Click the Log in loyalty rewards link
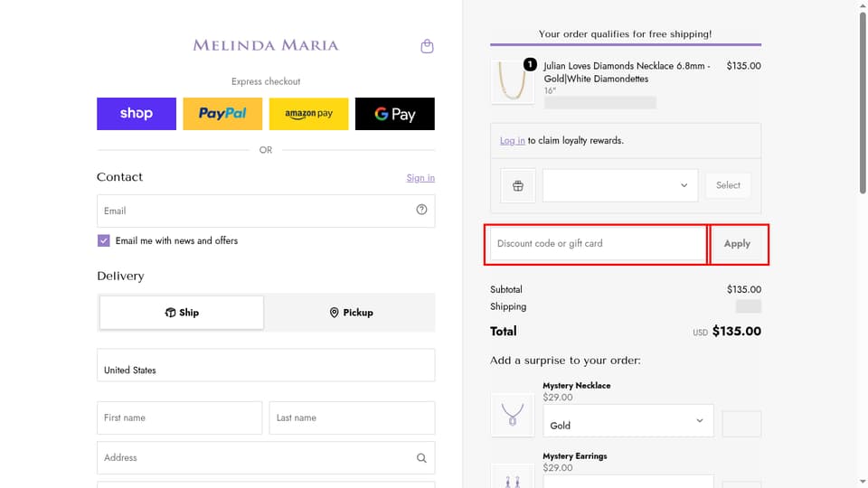The image size is (868, 488). pos(512,141)
